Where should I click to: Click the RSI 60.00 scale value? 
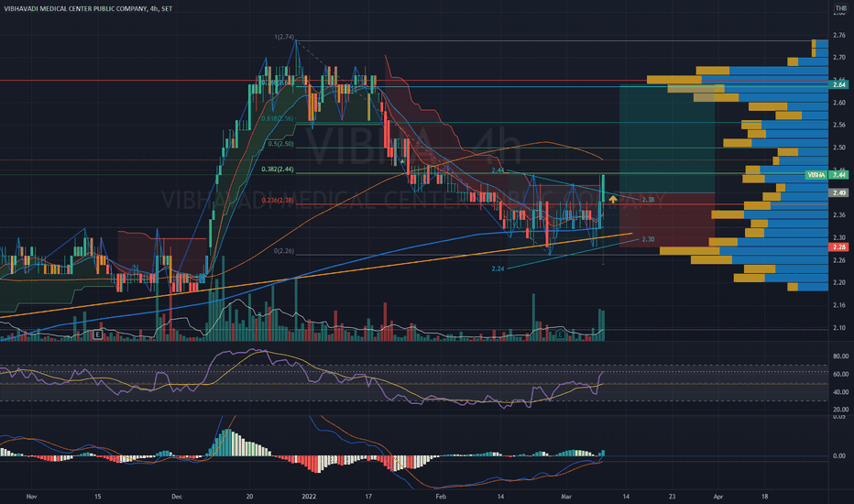840,374
